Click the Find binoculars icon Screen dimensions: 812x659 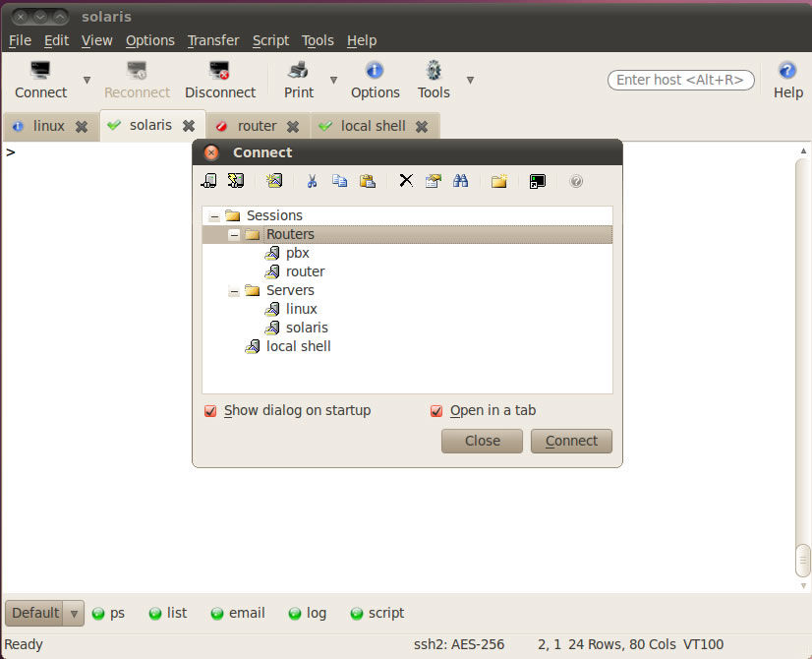coord(460,181)
